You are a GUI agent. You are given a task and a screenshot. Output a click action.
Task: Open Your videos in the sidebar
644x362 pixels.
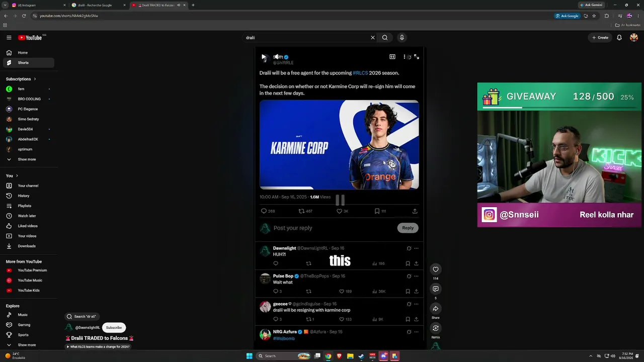click(28, 236)
